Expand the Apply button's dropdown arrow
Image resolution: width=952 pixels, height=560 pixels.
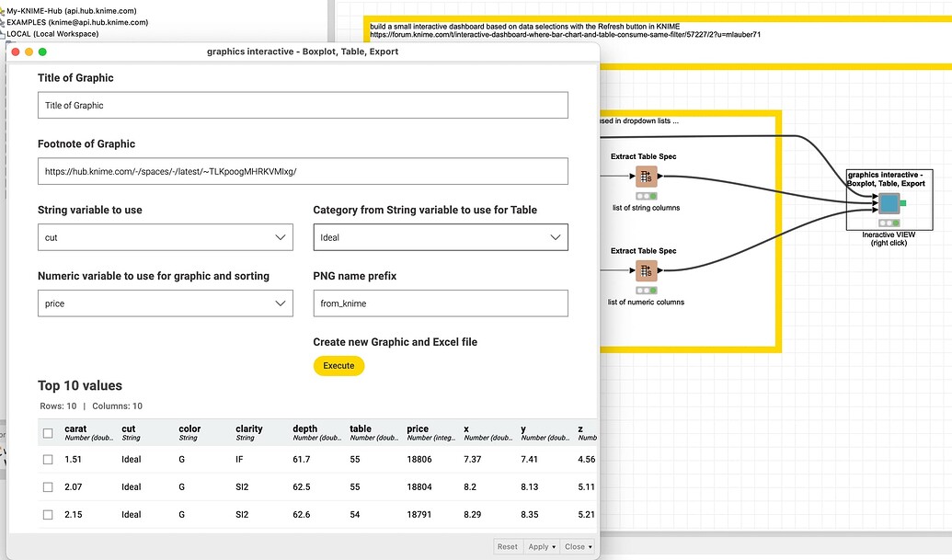click(552, 545)
